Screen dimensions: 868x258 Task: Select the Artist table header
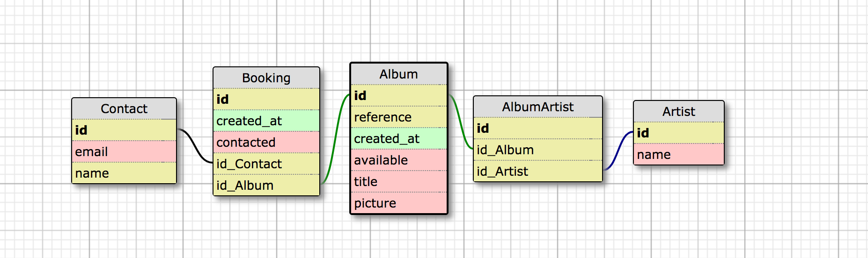(679, 112)
